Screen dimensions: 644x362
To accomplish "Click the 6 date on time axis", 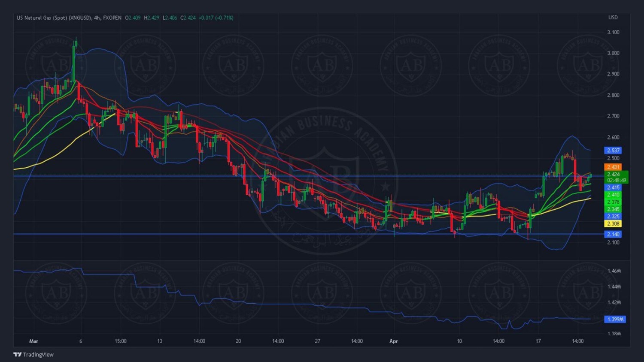I will [81, 341].
